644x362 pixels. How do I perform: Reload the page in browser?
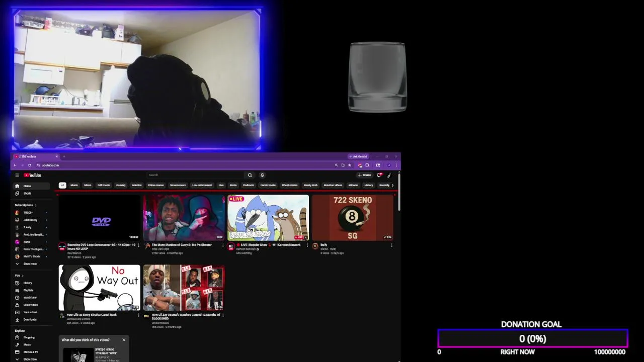click(30, 165)
